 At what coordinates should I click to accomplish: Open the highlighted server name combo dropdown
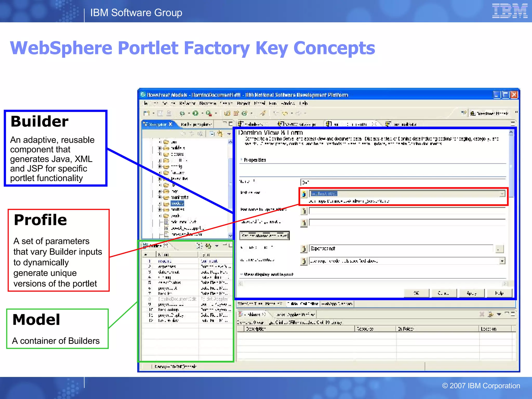point(502,194)
